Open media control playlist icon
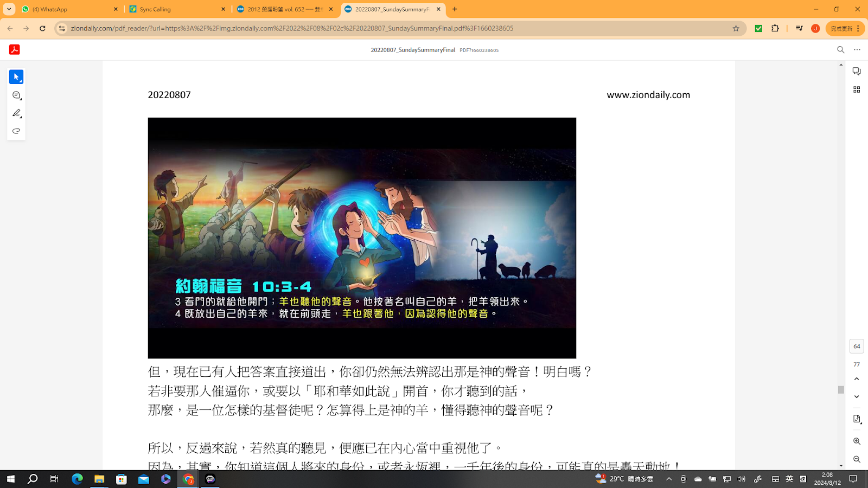 [x=799, y=28]
